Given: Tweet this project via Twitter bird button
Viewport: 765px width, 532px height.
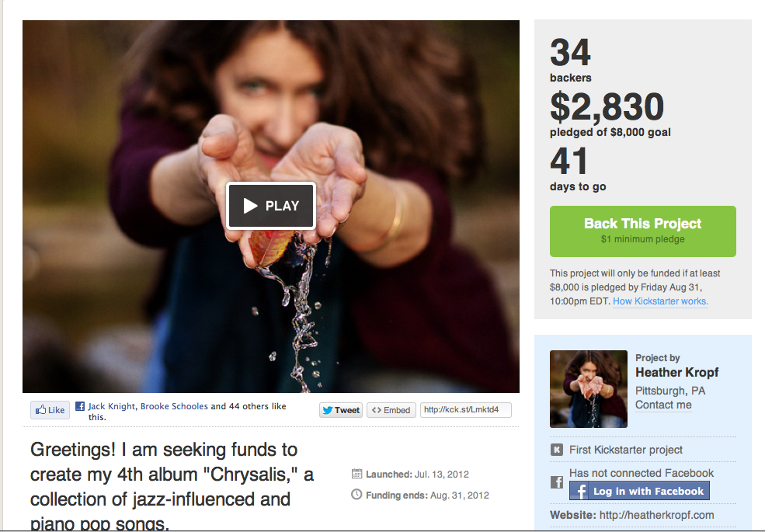Looking at the screenshot, I should pos(341,410).
